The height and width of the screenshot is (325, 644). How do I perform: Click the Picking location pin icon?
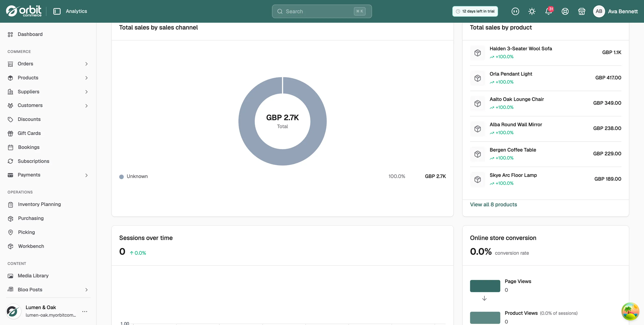[x=11, y=232]
